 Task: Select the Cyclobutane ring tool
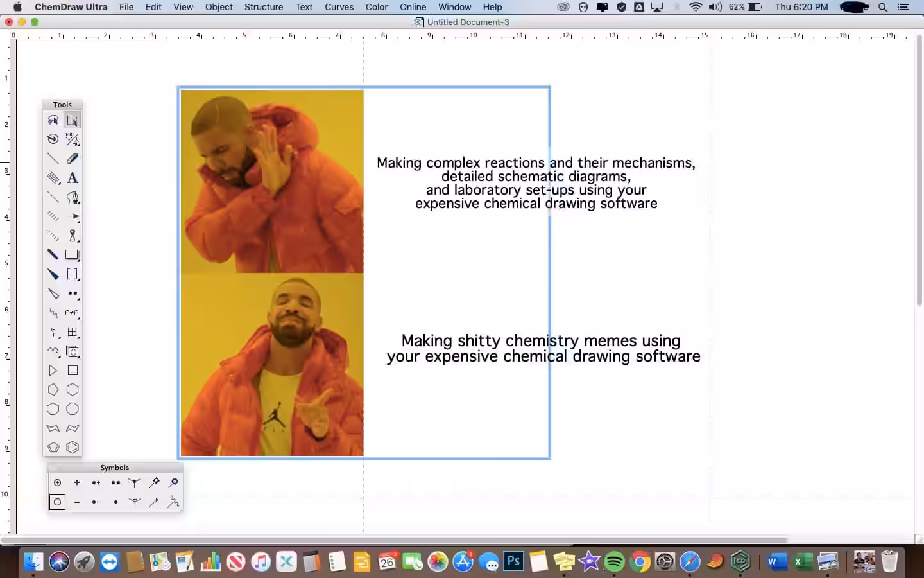click(x=73, y=371)
